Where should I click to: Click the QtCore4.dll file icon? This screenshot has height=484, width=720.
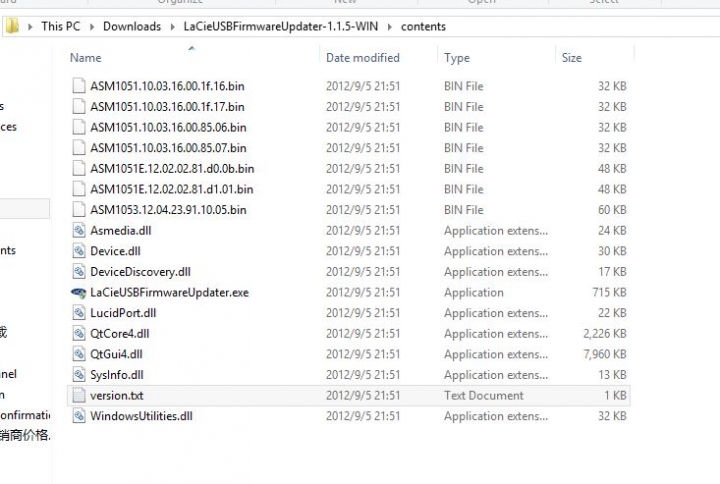79,333
